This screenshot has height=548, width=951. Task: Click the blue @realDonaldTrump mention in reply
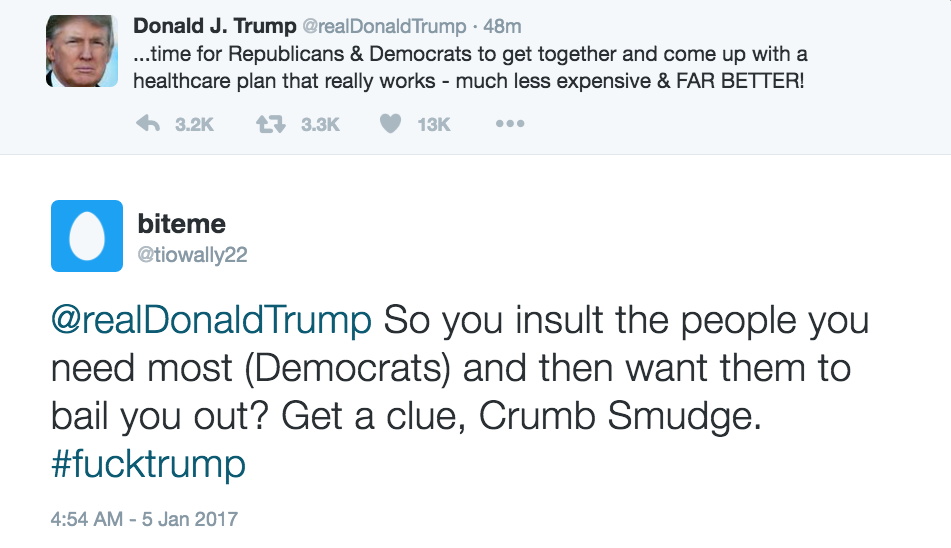click(x=211, y=321)
